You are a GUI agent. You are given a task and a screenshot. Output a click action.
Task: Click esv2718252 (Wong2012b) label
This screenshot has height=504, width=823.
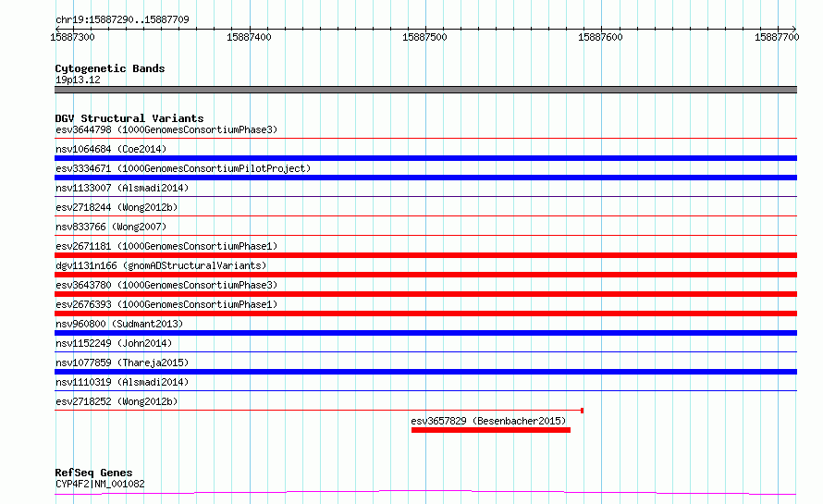point(117,401)
